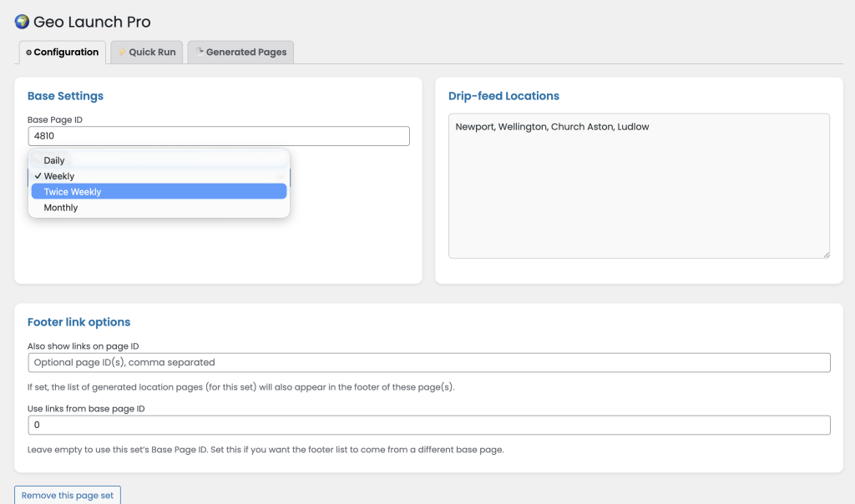Click the lightning bolt icon on Quick Run
855x504 pixels.
[122, 52]
